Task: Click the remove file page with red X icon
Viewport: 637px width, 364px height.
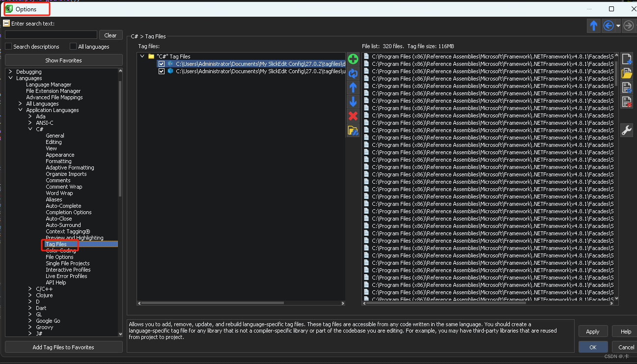Action: coord(627,102)
